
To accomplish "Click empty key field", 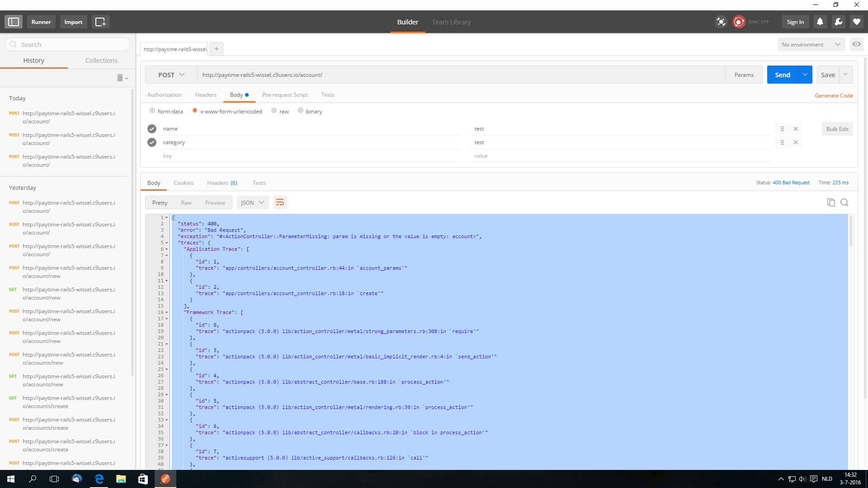I will [x=310, y=156].
